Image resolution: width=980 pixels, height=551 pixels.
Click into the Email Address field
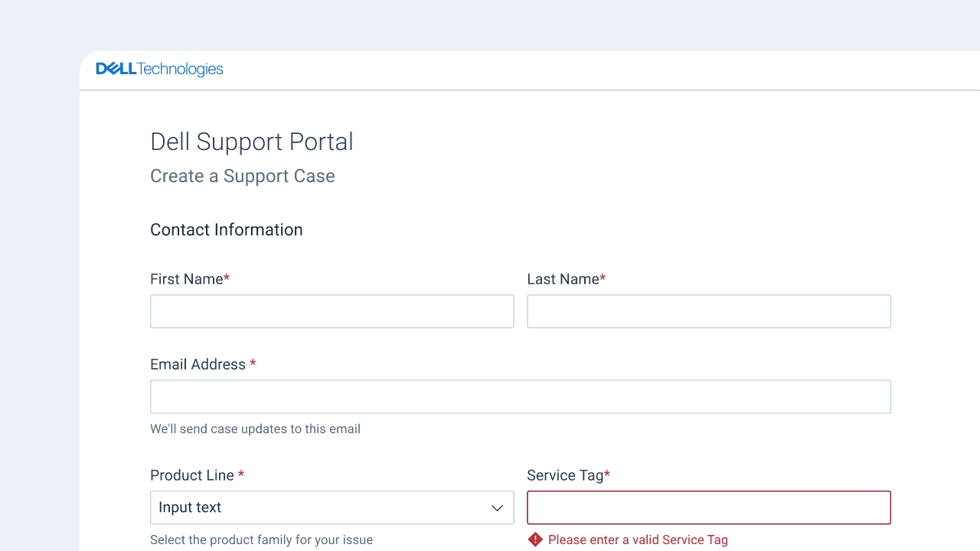521,396
